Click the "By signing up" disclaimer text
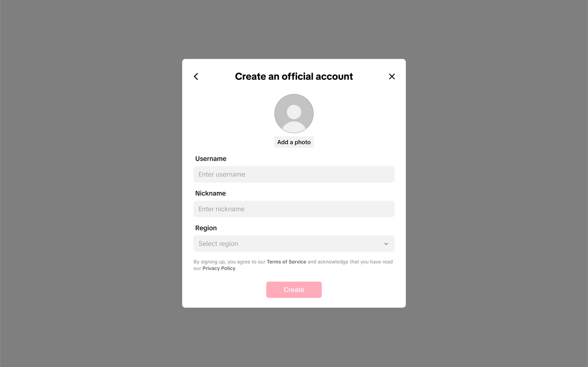Viewport: 588px width, 367px height. pos(293,265)
